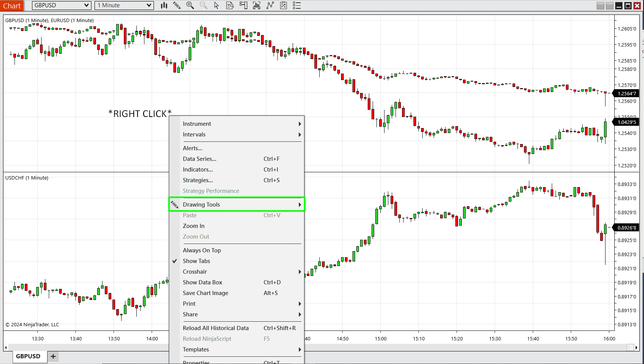Image resolution: width=644 pixels, height=364 pixels.
Task: Open the strategies clipboard icon
Action: pyautogui.click(x=284, y=5)
